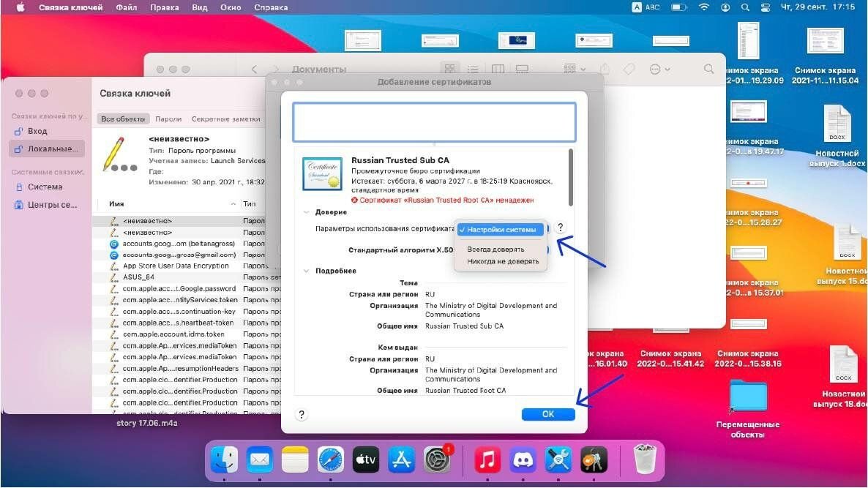This screenshot has width=868, height=488.
Task: Switch Документы Finder window to list view
Action: point(473,70)
